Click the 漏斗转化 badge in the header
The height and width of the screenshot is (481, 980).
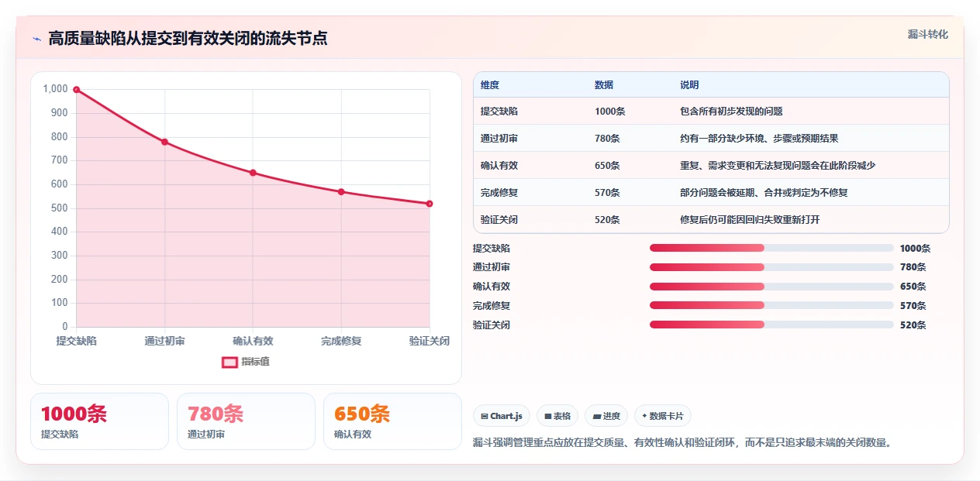(927, 34)
